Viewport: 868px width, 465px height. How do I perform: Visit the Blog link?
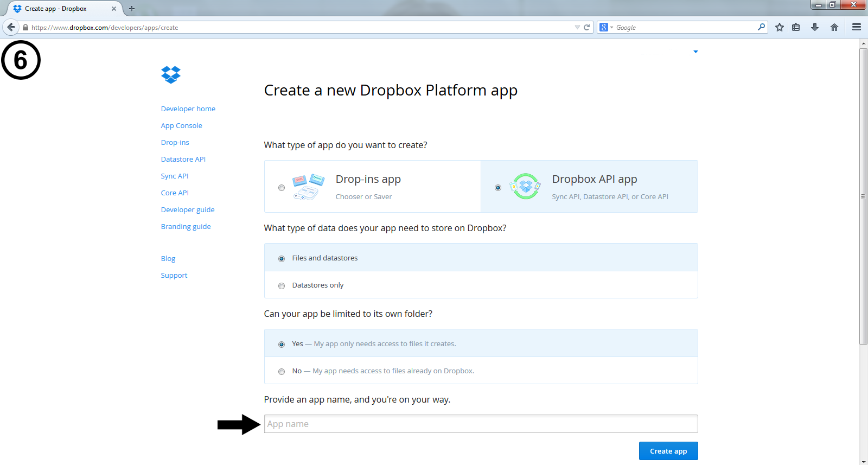tap(168, 258)
